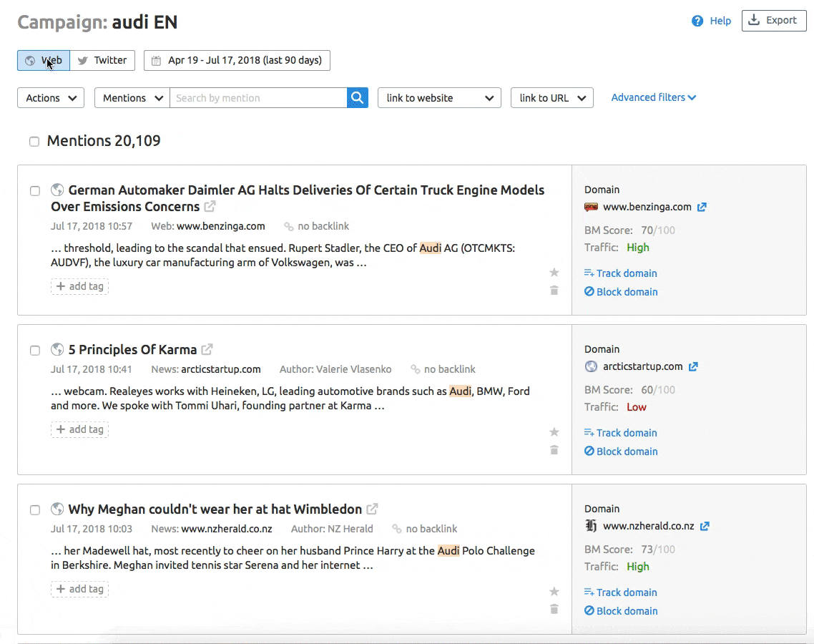Open German Automaker Daimler article title
Viewport: 814px width, 644px height.
click(x=298, y=198)
